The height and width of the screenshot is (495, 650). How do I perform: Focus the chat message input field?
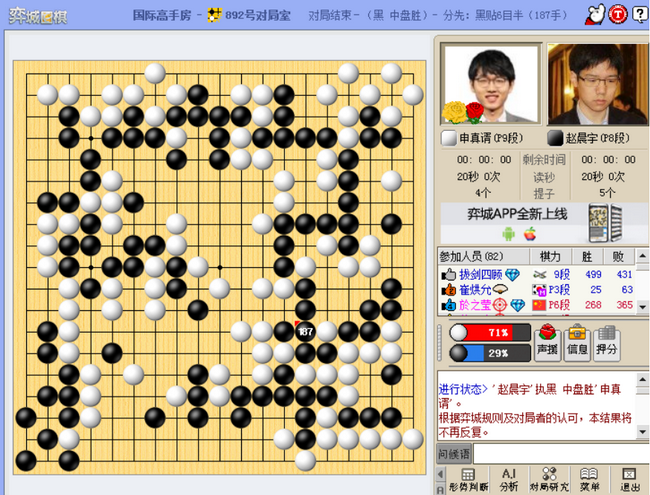click(560, 454)
